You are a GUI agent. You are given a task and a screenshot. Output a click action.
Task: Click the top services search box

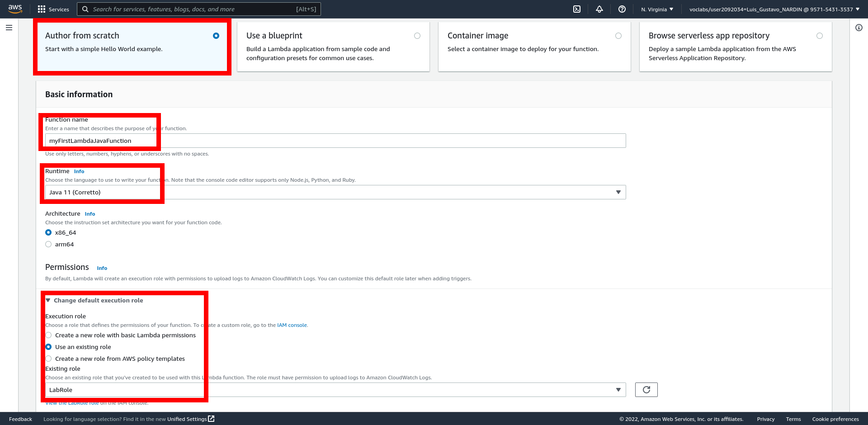(x=199, y=9)
